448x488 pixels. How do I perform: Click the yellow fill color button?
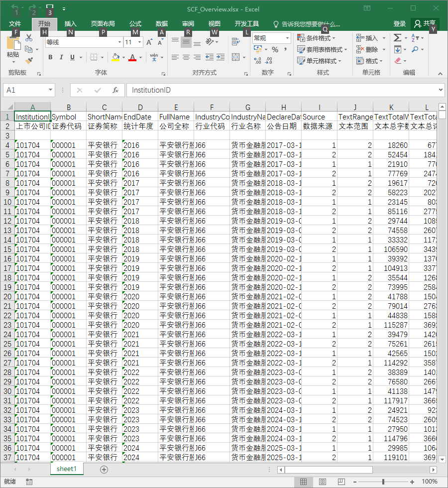point(115,57)
